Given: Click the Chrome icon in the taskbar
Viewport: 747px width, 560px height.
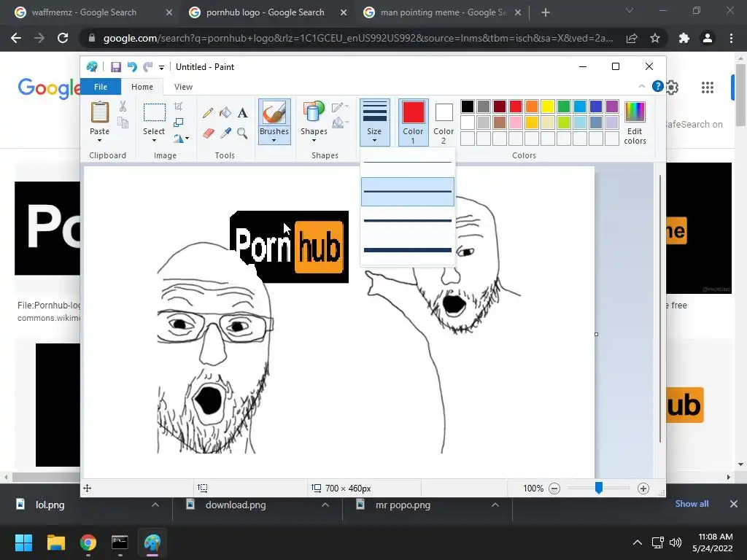Looking at the screenshot, I should [x=88, y=542].
